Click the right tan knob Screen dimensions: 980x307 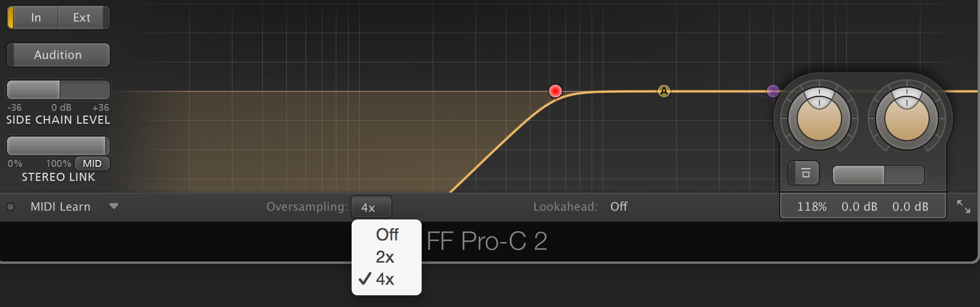906,118
